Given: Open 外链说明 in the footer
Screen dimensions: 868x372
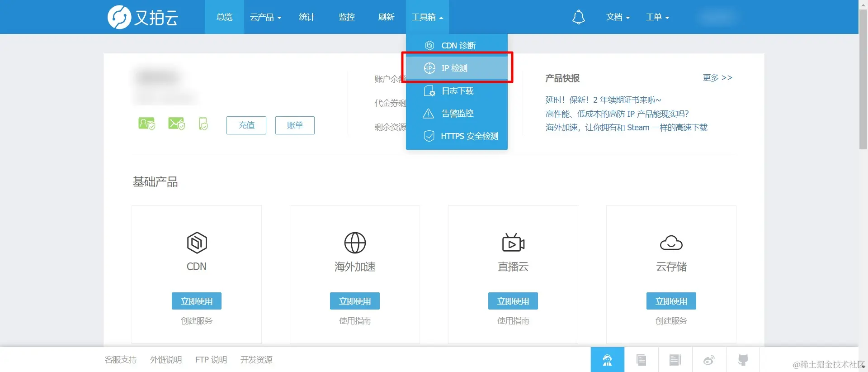Looking at the screenshot, I should click(166, 360).
